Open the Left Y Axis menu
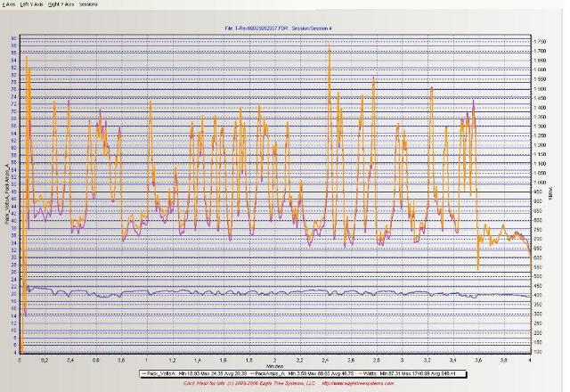This screenshot has width=570, height=392. coord(33,4)
